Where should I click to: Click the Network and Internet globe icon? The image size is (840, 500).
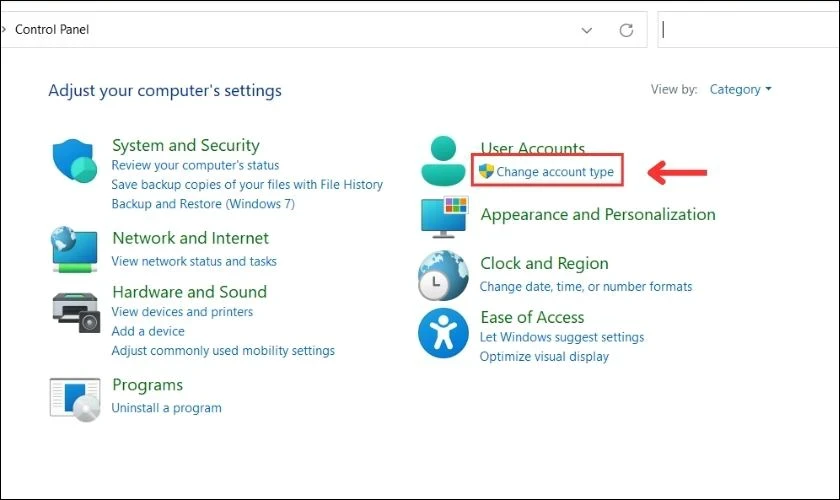[74, 249]
